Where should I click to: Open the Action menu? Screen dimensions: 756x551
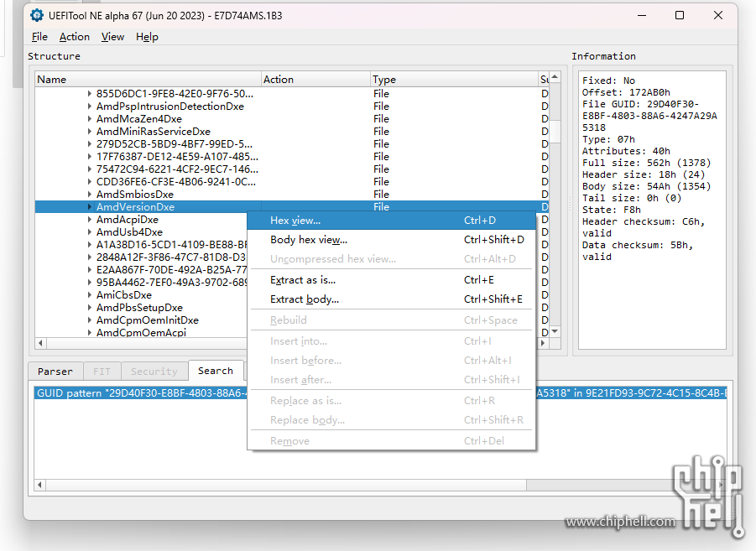pyautogui.click(x=74, y=37)
